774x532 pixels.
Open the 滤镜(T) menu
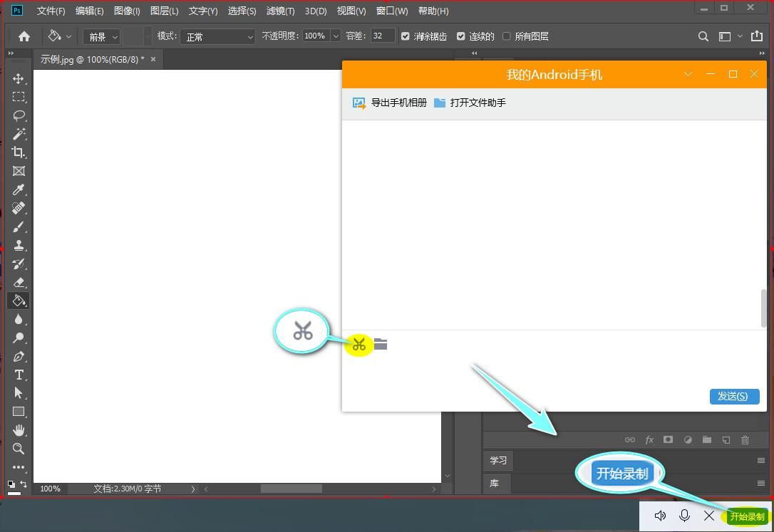(x=280, y=11)
